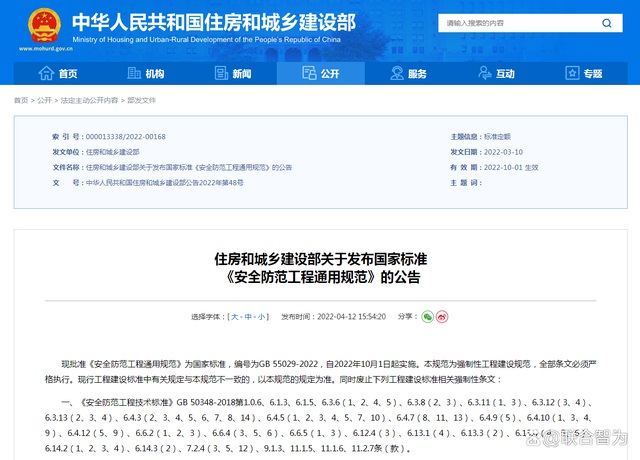Select issuing unit 住房和城乡建设部 value

[113, 152]
